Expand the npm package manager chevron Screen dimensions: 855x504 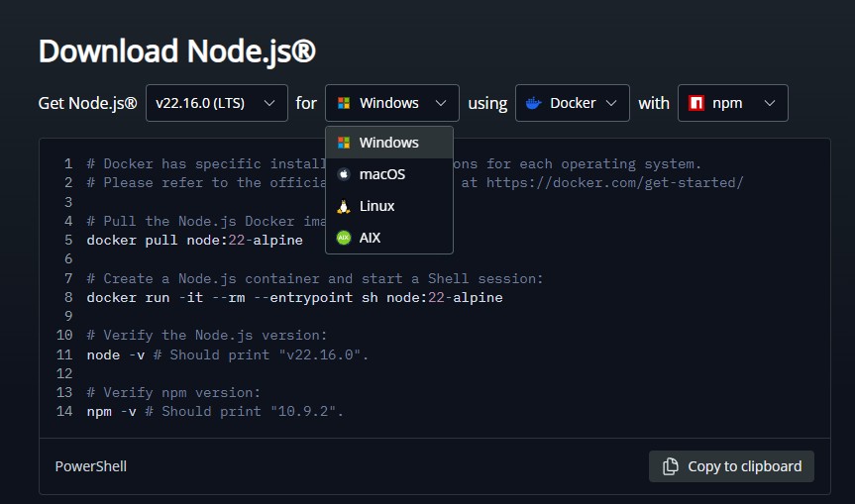tap(768, 103)
